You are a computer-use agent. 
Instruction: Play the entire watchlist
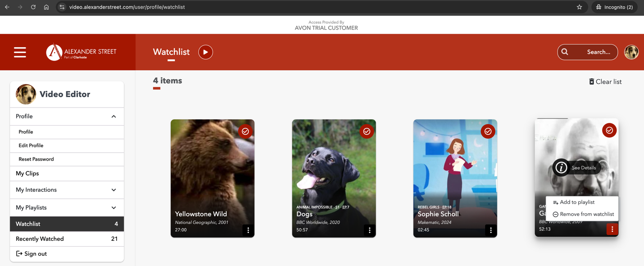pos(205,52)
